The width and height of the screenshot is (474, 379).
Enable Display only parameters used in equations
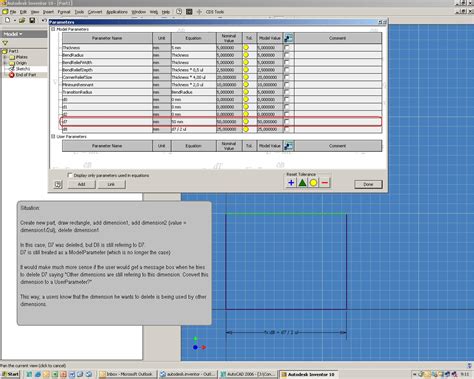(x=70, y=175)
